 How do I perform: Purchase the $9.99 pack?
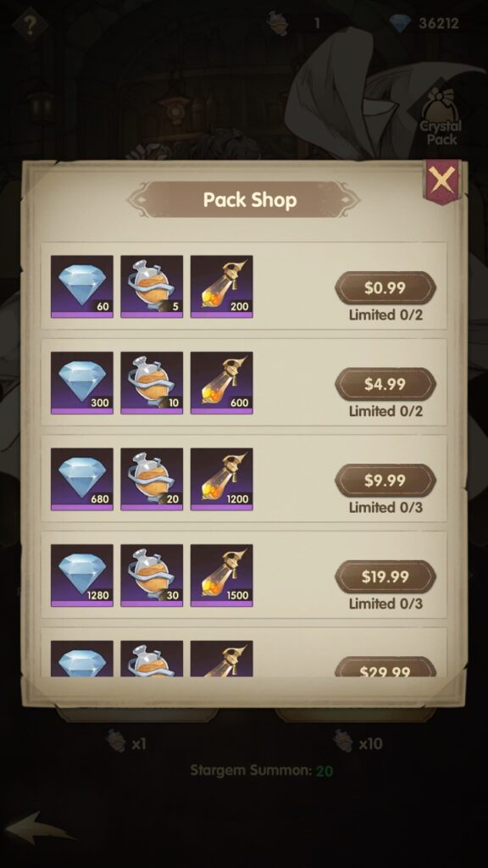(x=385, y=481)
